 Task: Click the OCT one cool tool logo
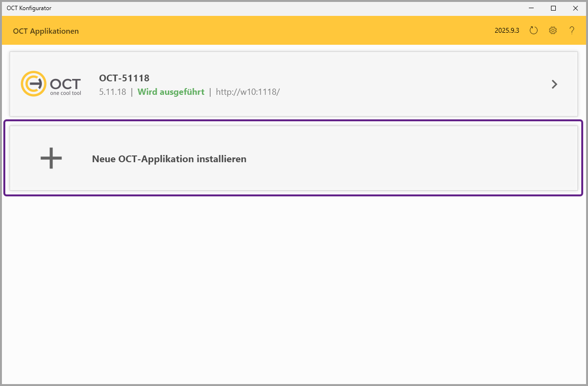click(x=51, y=84)
